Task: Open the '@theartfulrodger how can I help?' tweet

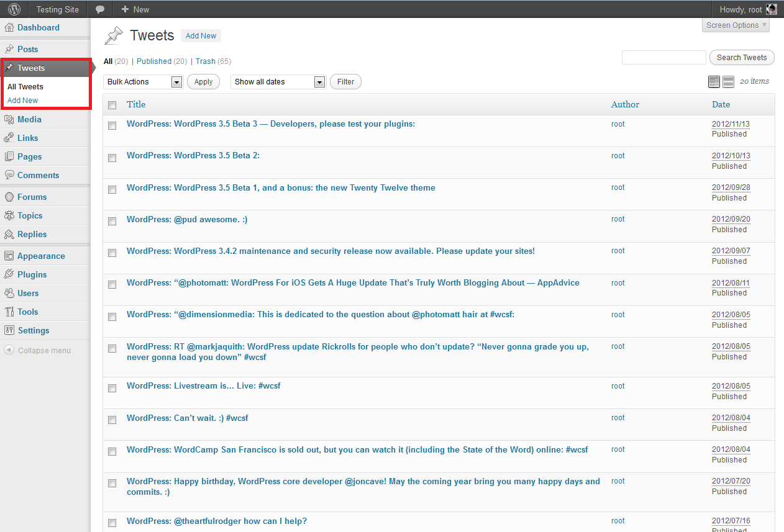Action: click(217, 521)
